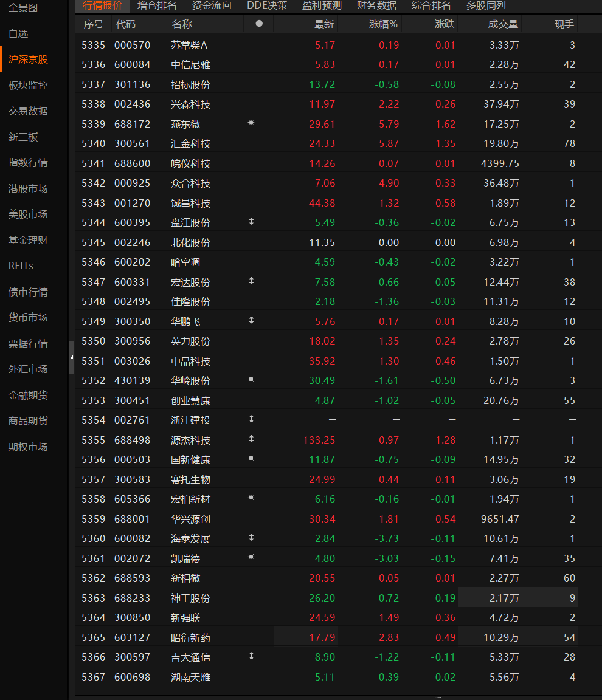Viewport: 602px width, 700px height.
Task: Click the star marker icon beside 燕东微
Action: [251, 123]
